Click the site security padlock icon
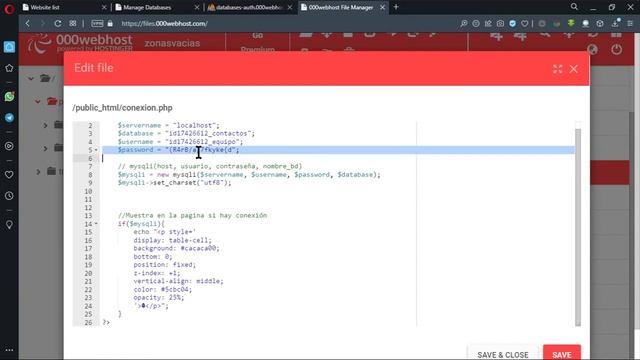Viewport: 640px width, 360px height. click(x=110, y=24)
